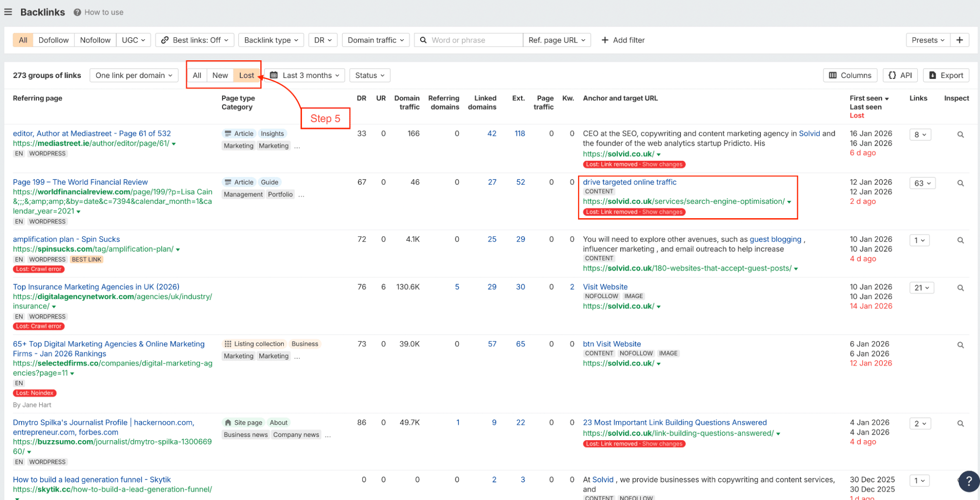Expand the 63 links count dropdown

pos(922,183)
